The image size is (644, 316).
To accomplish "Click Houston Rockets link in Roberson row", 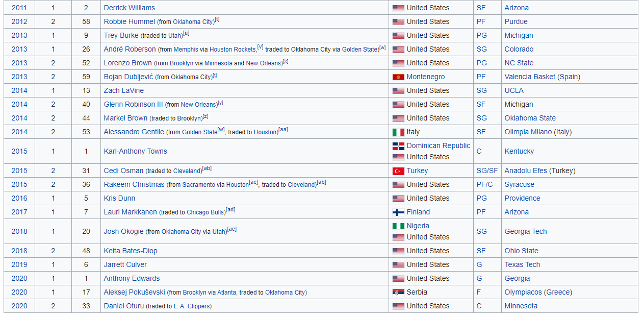I will tap(233, 50).
